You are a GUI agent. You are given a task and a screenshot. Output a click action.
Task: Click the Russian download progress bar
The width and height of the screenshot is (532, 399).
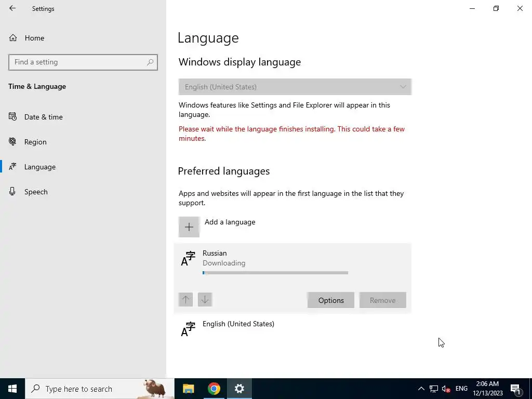[x=275, y=273]
